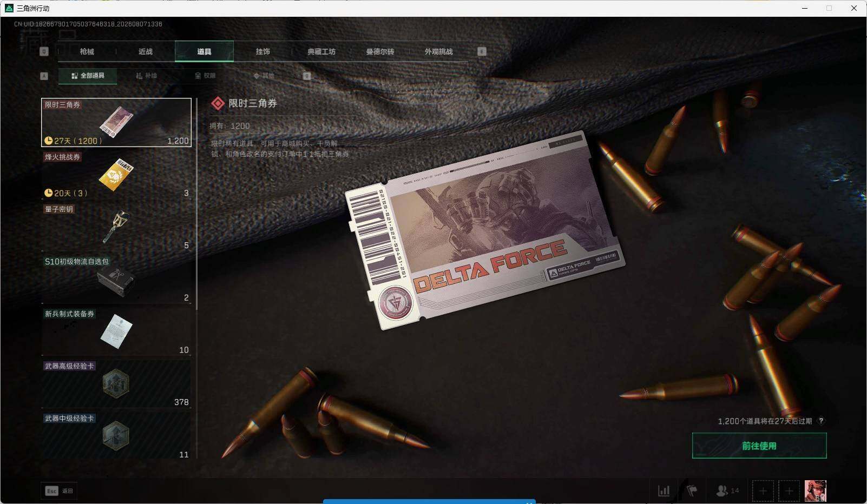This screenshot has width=867, height=504.
Task: Switch to the 外观挑战 tab
Action: 438,51
